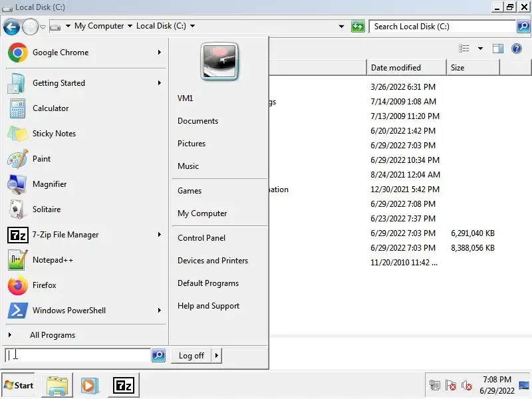Click the Start button

click(19, 386)
